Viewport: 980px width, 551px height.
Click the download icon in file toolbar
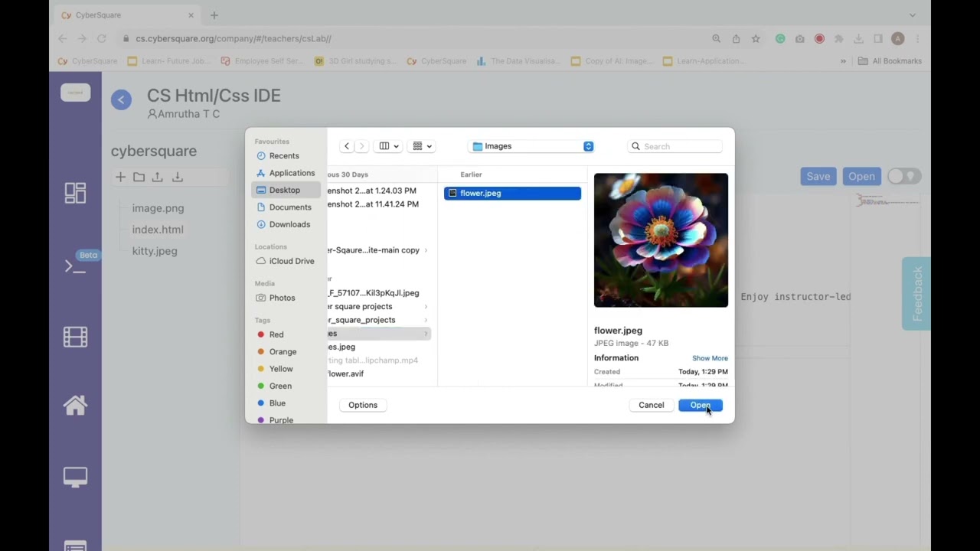click(177, 177)
